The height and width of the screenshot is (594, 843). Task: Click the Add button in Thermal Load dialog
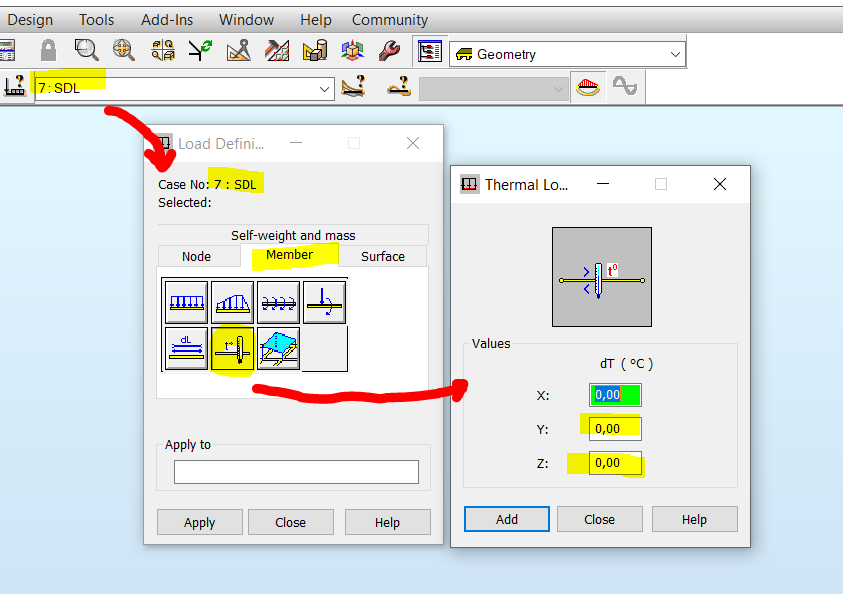(x=506, y=519)
